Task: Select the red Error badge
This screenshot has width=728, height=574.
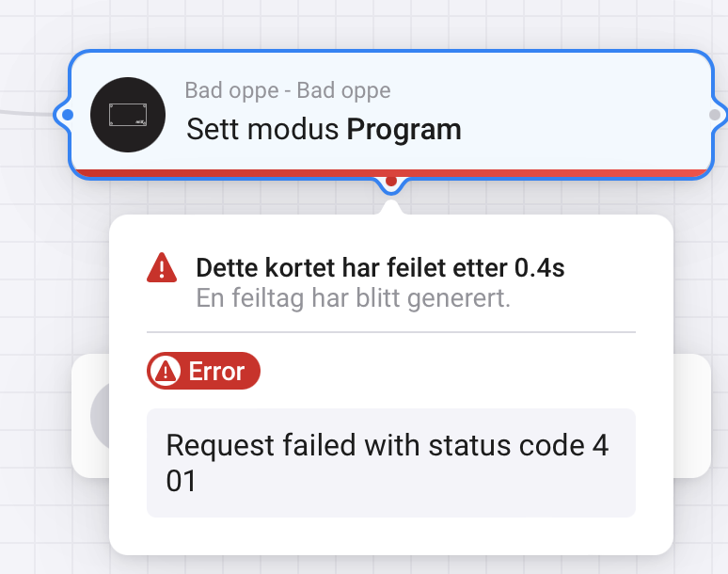Action: point(203,371)
